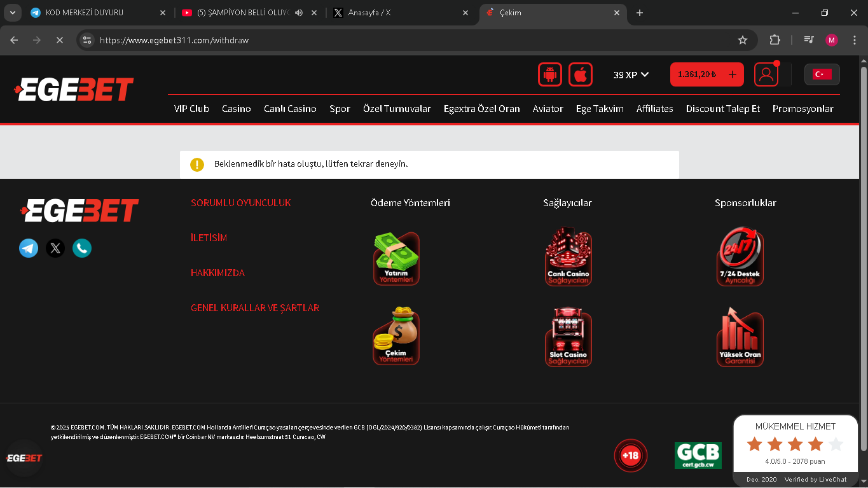Select the Çekim browser tab
This screenshot has height=488, width=868.
(553, 13)
